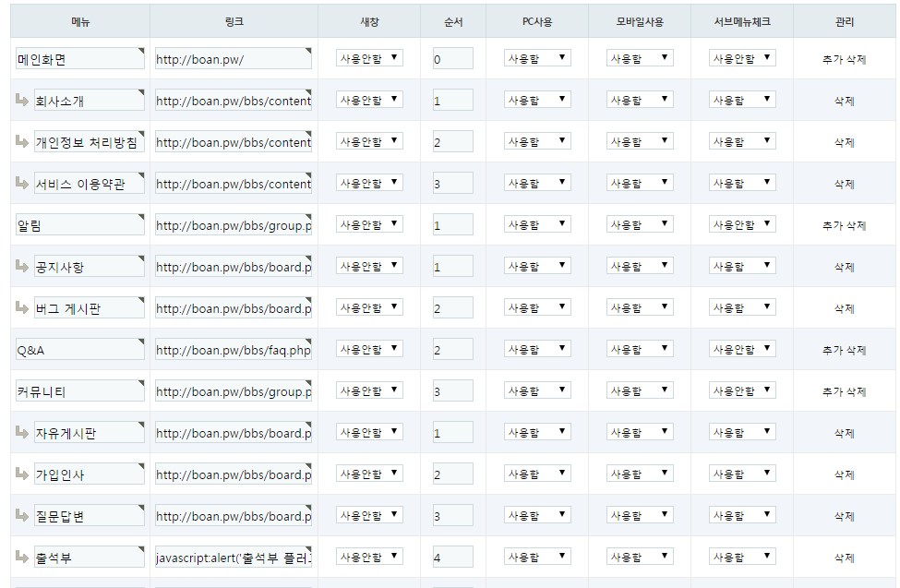900x588 pixels.
Task: Click the arrow icon next to 공지사항
Action: coord(22,266)
